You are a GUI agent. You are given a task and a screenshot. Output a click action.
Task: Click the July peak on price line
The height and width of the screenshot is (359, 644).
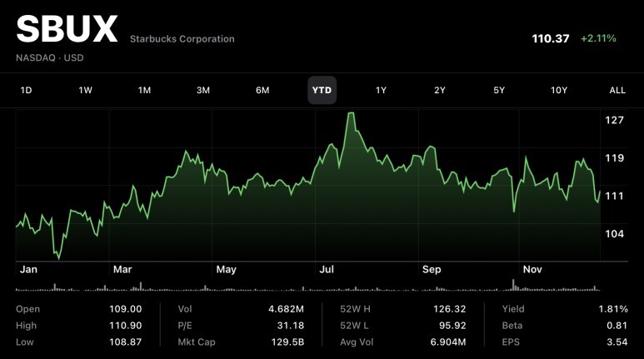coord(351,113)
